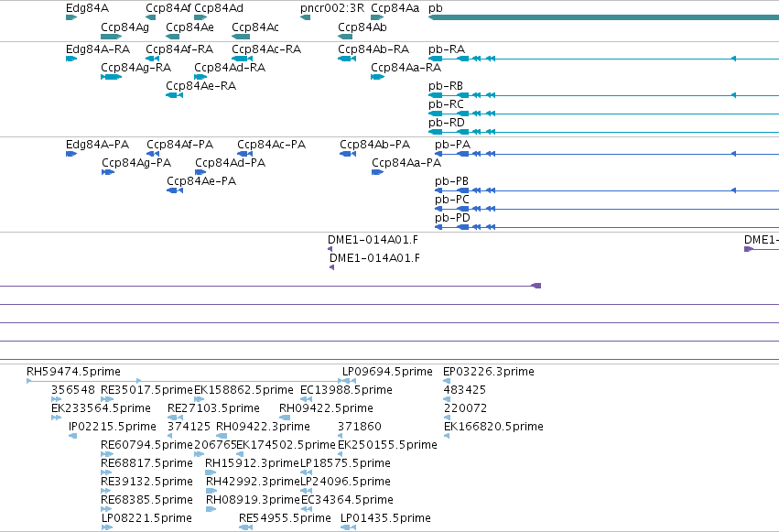Select the Ccp84Aa-PA protein label
The image size is (779, 532).
(x=406, y=163)
